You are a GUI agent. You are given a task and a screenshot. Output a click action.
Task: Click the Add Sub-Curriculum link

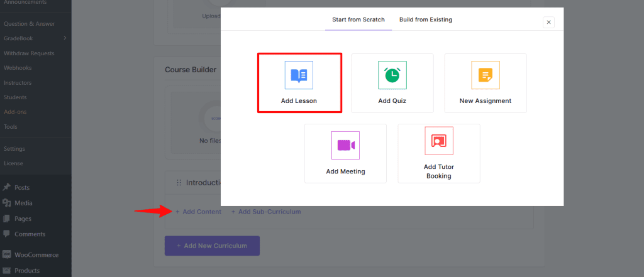(265, 212)
